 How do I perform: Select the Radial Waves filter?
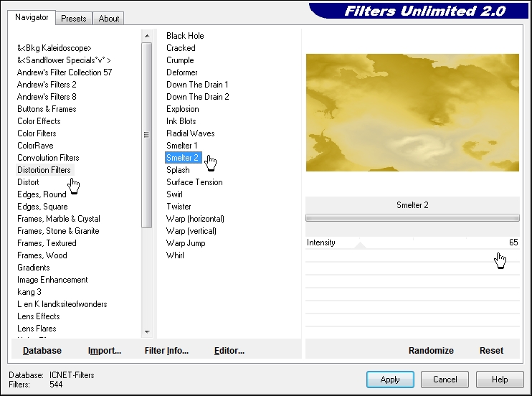pos(190,133)
